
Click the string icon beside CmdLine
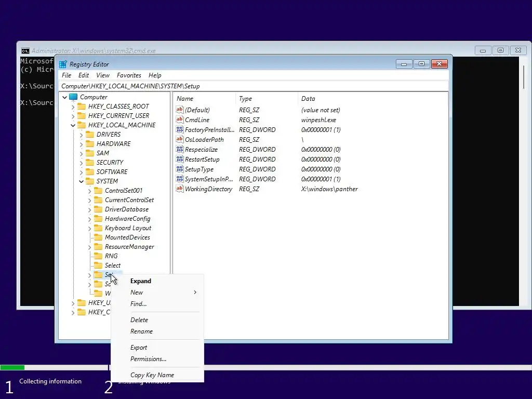(x=179, y=119)
